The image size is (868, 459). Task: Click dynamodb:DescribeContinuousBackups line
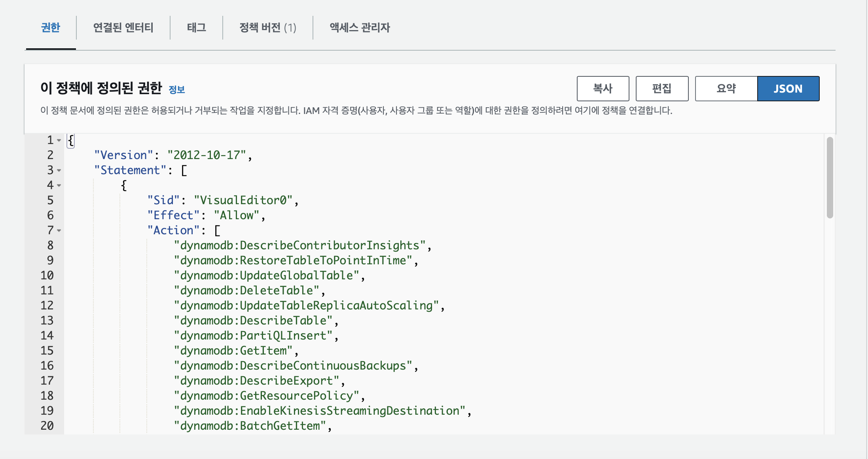coord(296,366)
